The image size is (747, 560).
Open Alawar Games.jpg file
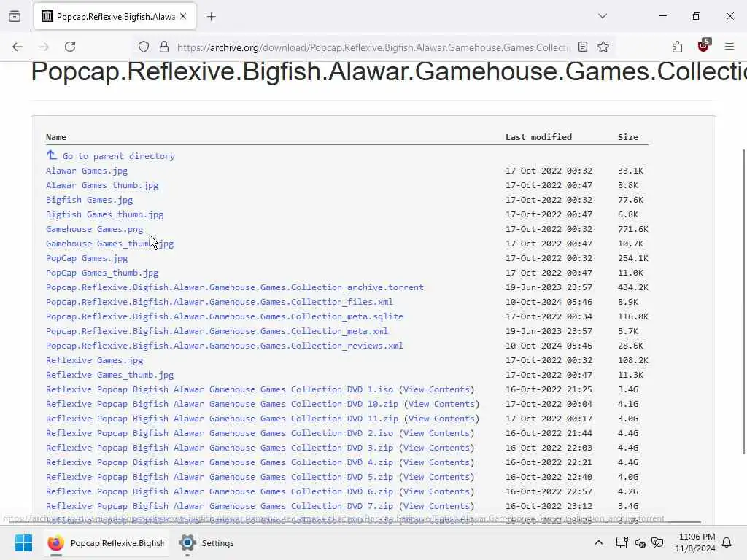coord(87,171)
